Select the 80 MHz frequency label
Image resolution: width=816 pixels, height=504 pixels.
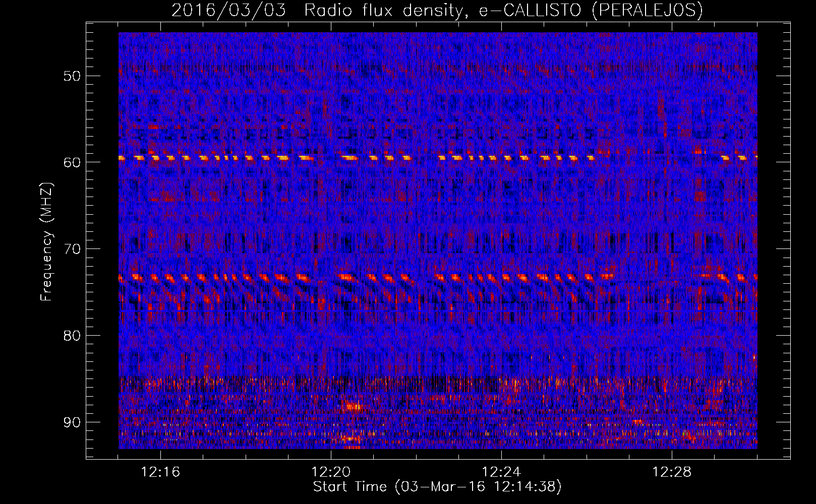72,336
